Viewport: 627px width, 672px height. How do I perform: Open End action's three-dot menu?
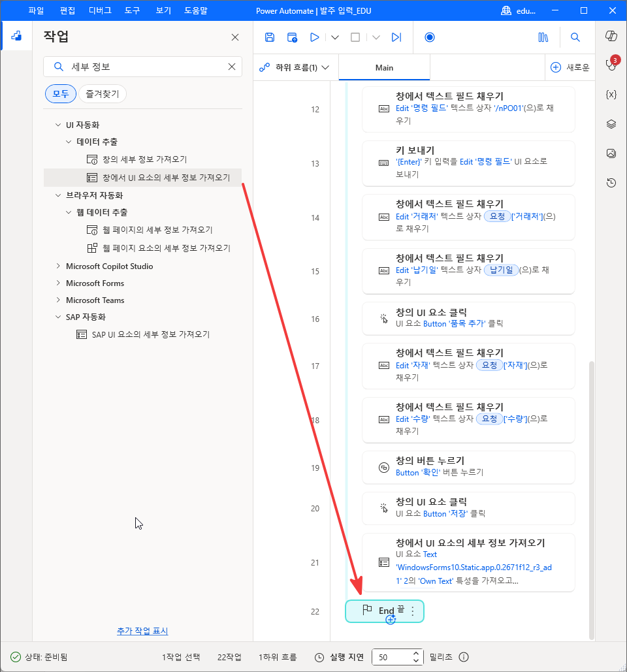413,611
